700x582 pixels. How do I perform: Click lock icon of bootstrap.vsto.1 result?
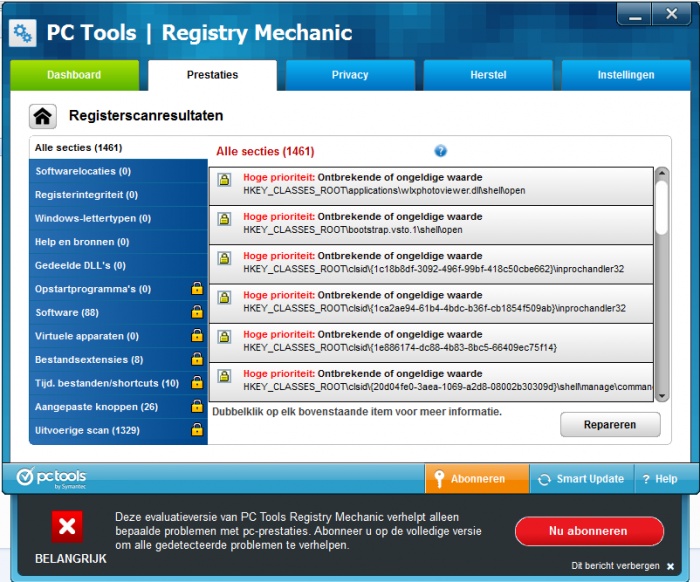[224, 219]
